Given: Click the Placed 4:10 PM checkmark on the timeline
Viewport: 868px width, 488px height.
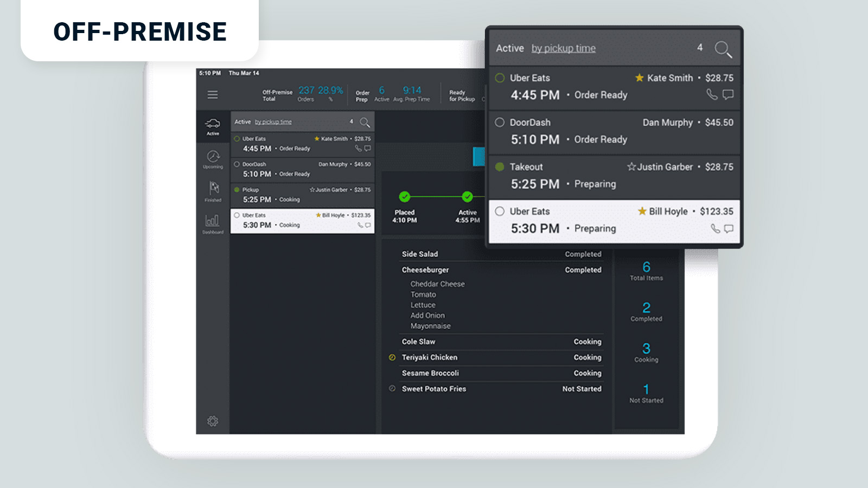Looking at the screenshot, I should [405, 196].
